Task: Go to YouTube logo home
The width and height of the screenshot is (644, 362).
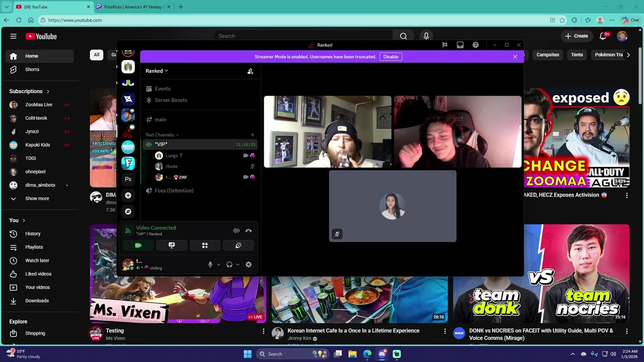Action: tap(41, 36)
